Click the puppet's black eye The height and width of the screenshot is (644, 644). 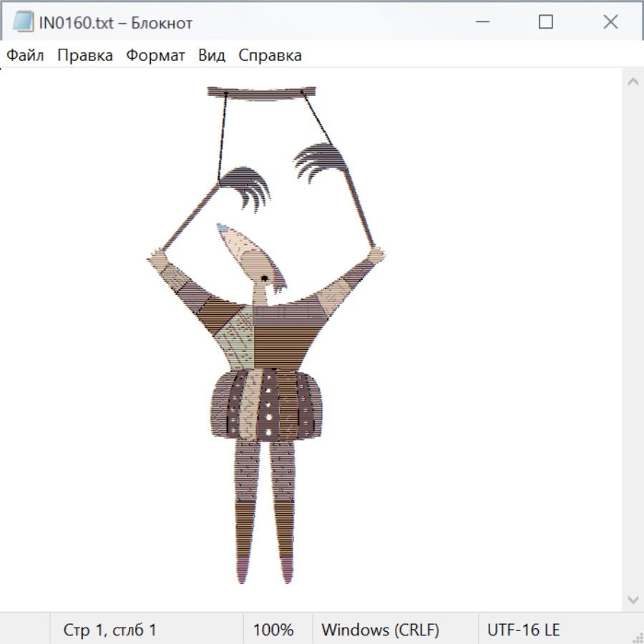(x=264, y=277)
